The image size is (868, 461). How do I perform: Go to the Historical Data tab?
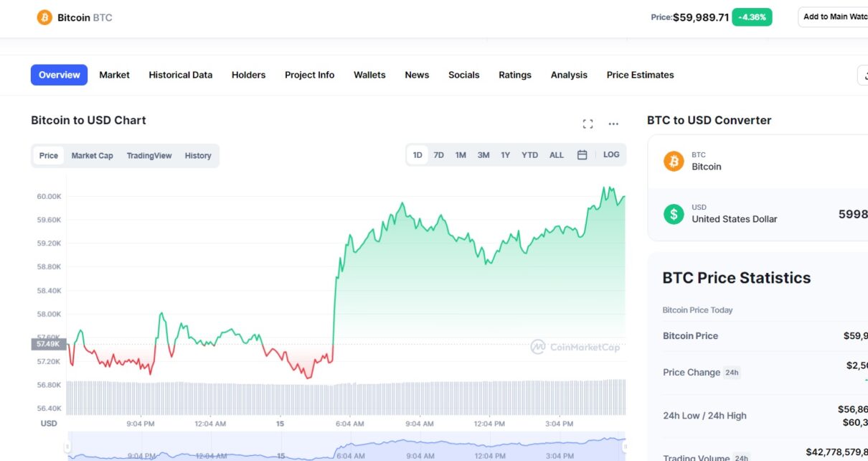point(181,75)
